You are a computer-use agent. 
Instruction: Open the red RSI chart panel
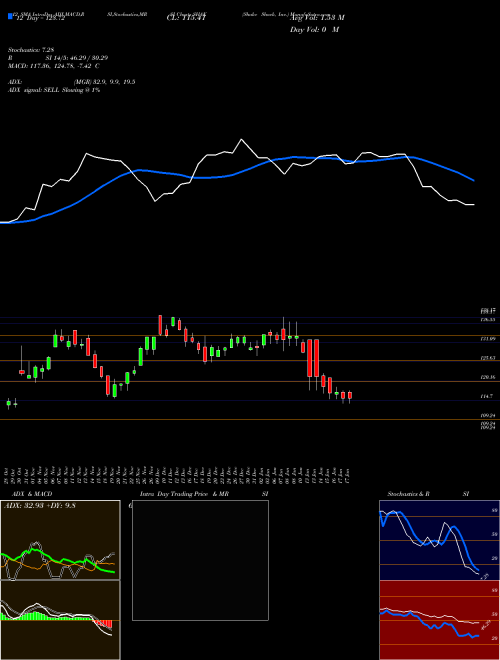(x=439, y=620)
